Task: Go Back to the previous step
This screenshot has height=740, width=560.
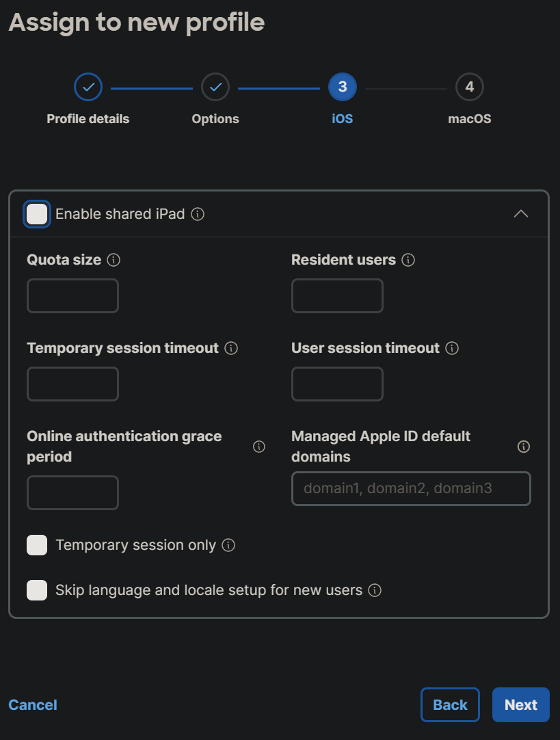Action: pos(450,704)
